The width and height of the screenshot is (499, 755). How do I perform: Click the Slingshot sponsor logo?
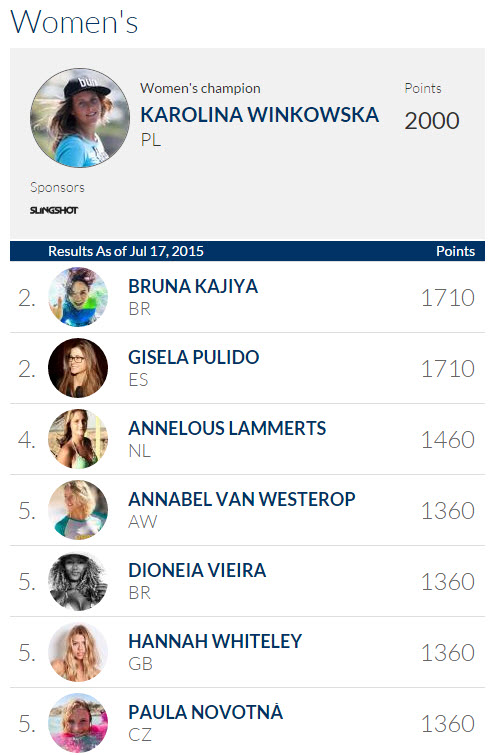[54, 210]
